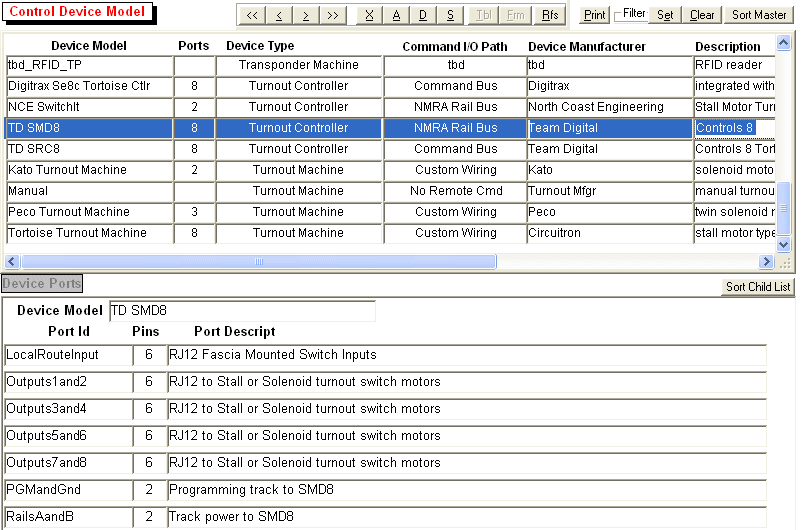Click Programming track to SMD8 description
This screenshot has width=801, height=530.
pos(467,490)
